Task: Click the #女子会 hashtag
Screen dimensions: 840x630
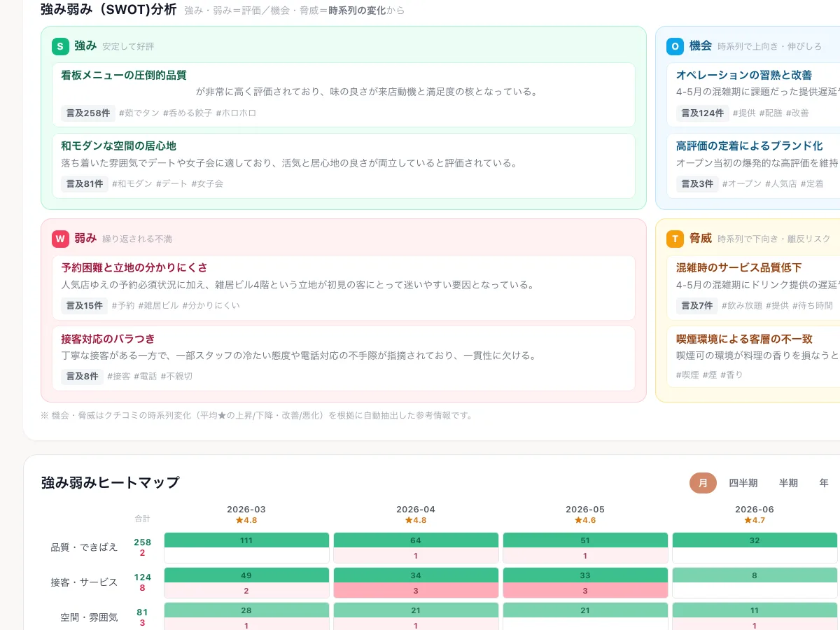Action: click(207, 183)
